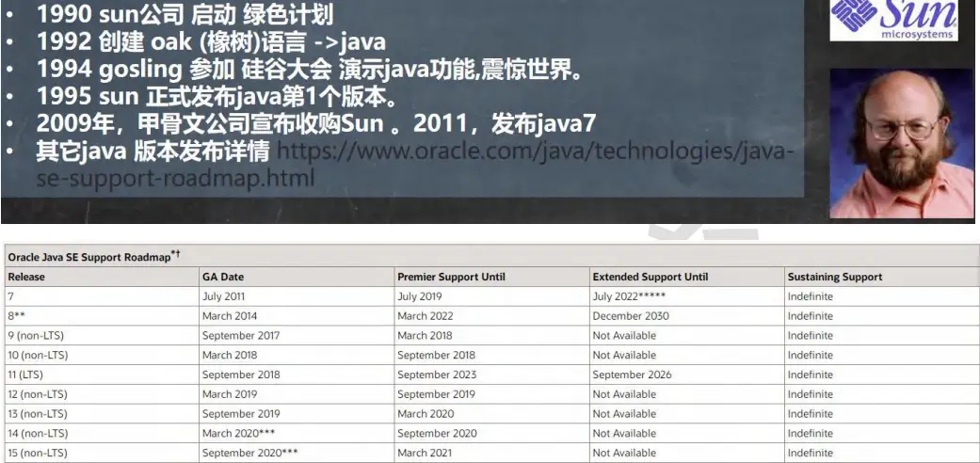This screenshot has width=980, height=463.
Task: Click the GA date 'March 2019'
Action: (x=230, y=394)
